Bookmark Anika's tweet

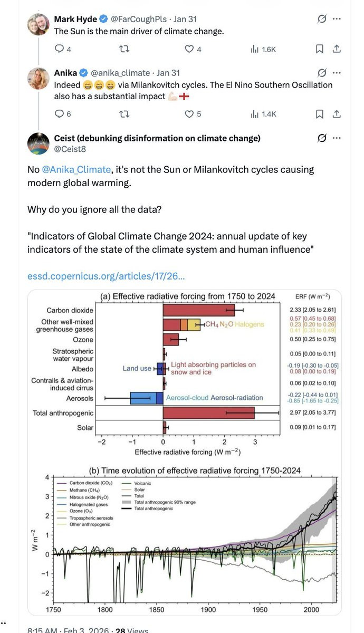(x=319, y=114)
